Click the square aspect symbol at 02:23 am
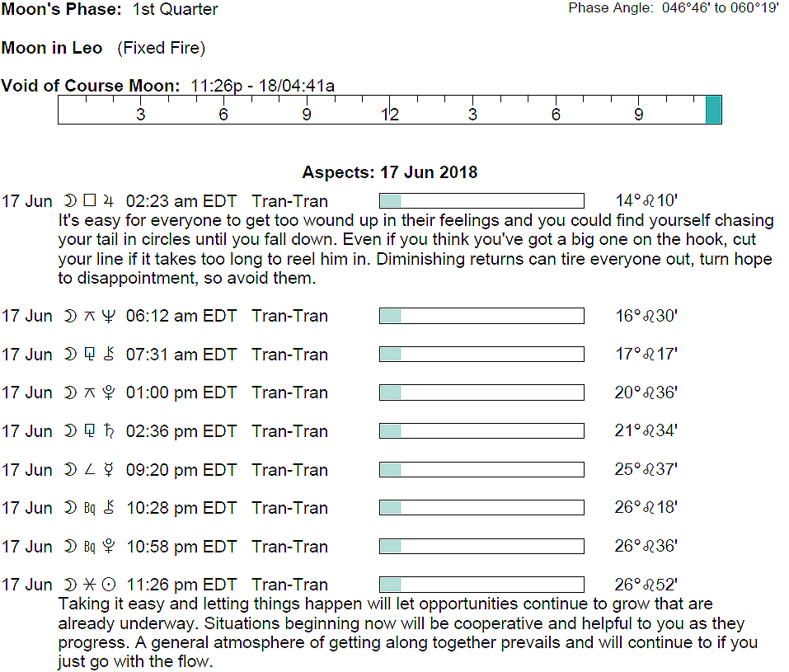The width and height of the screenshot is (789, 672). tap(90, 201)
